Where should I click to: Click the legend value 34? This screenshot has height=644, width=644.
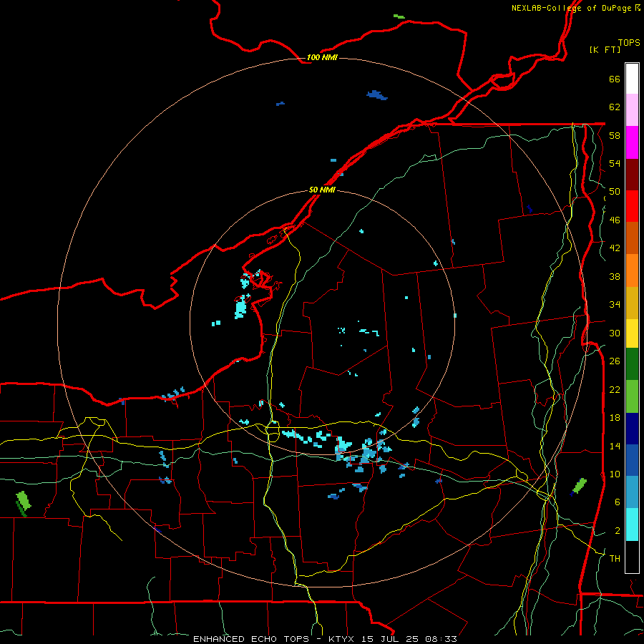615,305
